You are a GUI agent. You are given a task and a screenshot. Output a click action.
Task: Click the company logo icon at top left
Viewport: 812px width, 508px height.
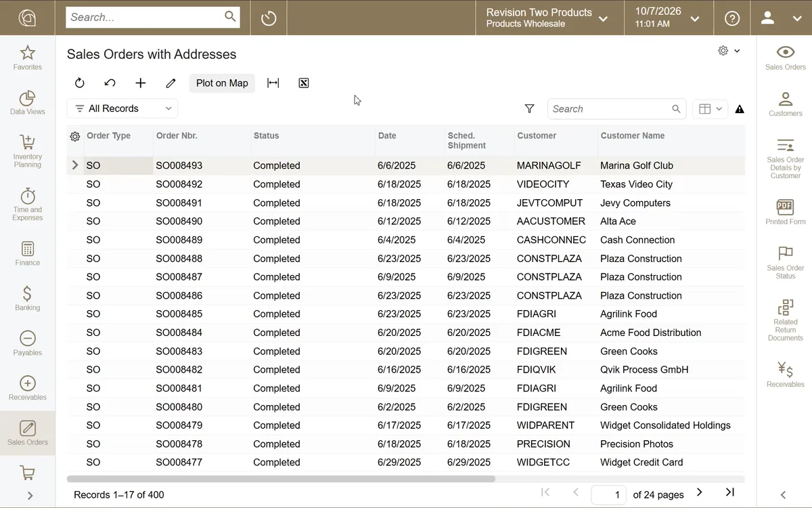tap(28, 18)
